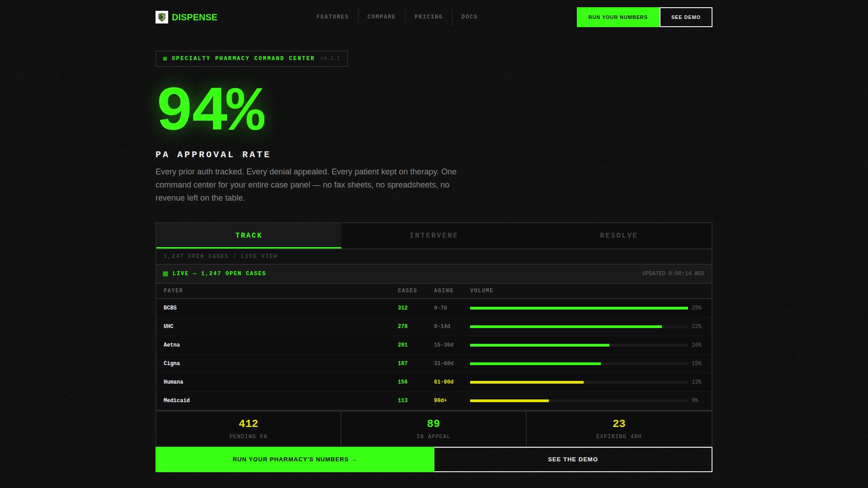Image resolution: width=868 pixels, height=488 pixels.
Task: Click the Run Your Numbers header button
Action: click(x=618, y=17)
